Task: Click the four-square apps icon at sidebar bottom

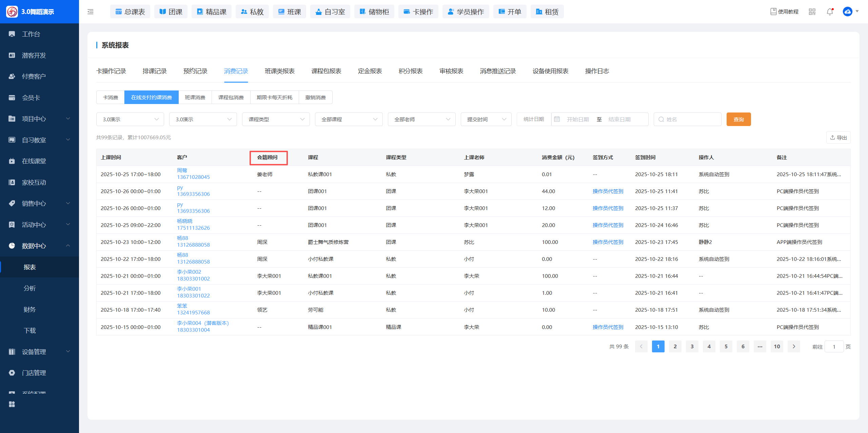Action: point(12,404)
